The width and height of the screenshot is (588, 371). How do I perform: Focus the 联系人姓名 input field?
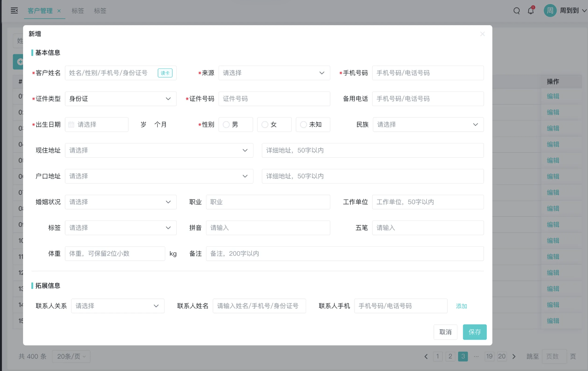point(259,306)
